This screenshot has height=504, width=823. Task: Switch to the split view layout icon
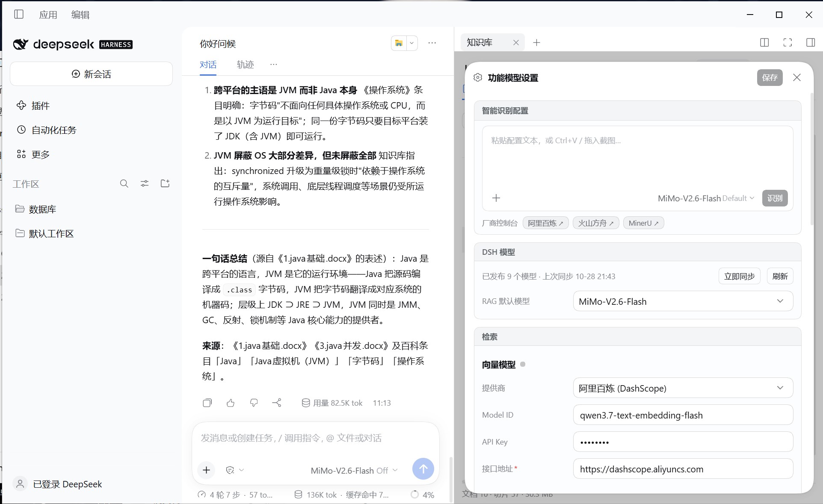pyautogui.click(x=764, y=42)
